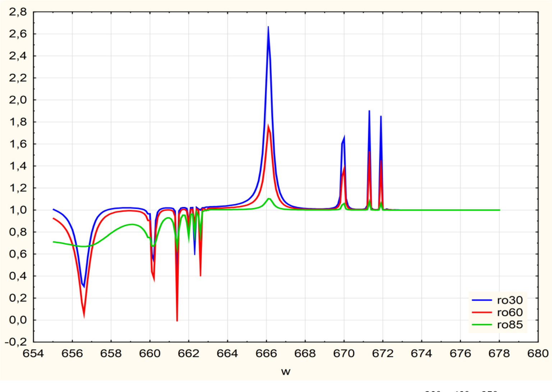Viewport: 552px width, 392px height.
Task: Click the 666 x-axis tick label
Action: click(x=266, y=354)
